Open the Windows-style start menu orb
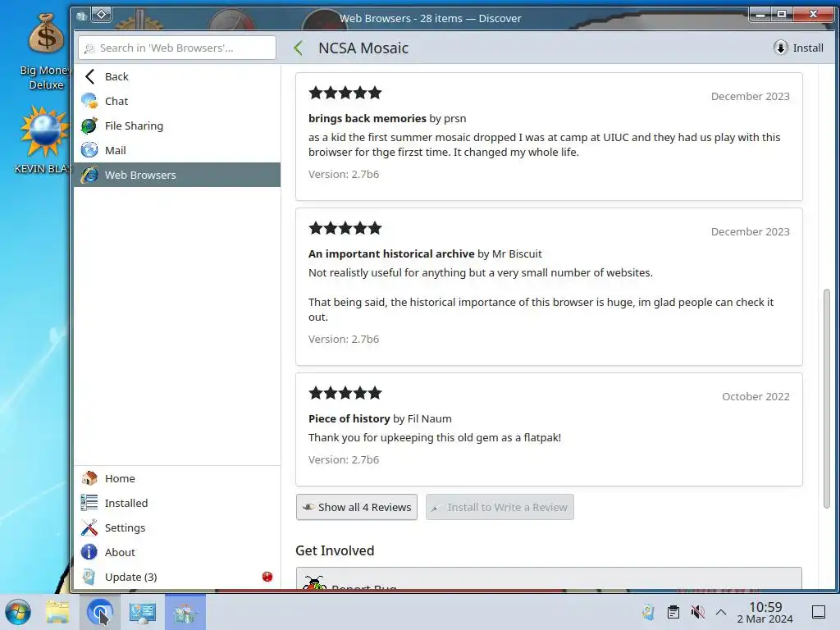 (18, 612)
